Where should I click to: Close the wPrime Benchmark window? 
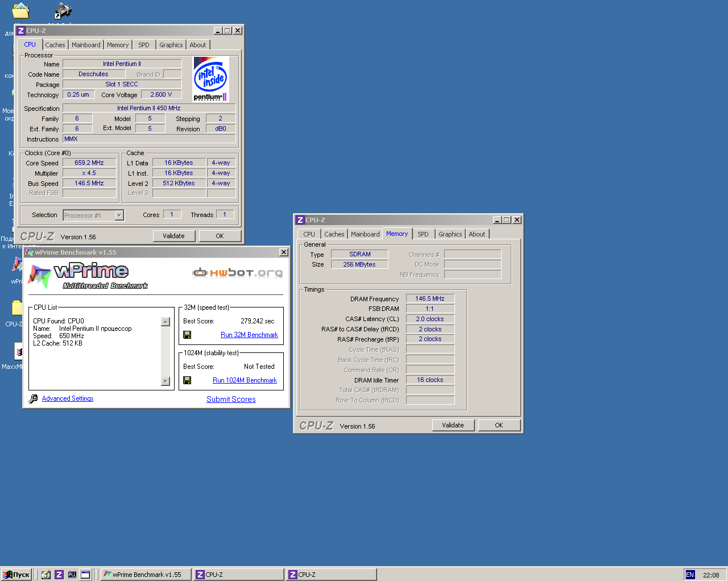click(x=283, y=252)
